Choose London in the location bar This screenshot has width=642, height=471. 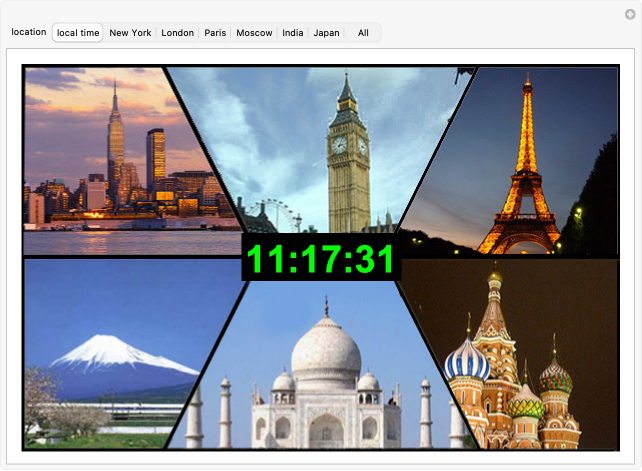(x=178, y=33)
